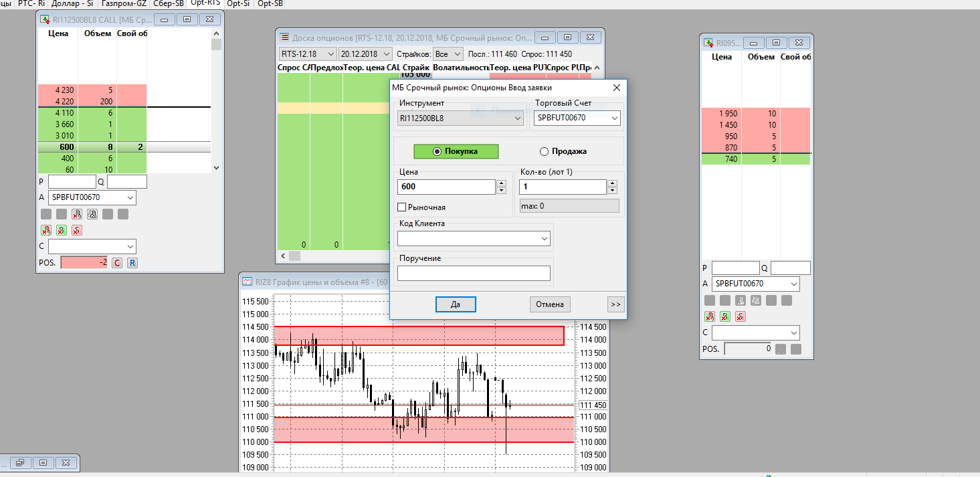This screenshot has height=477, width=980.
Task: Enable the Рыночная checkbox
Action: point(402,207)
